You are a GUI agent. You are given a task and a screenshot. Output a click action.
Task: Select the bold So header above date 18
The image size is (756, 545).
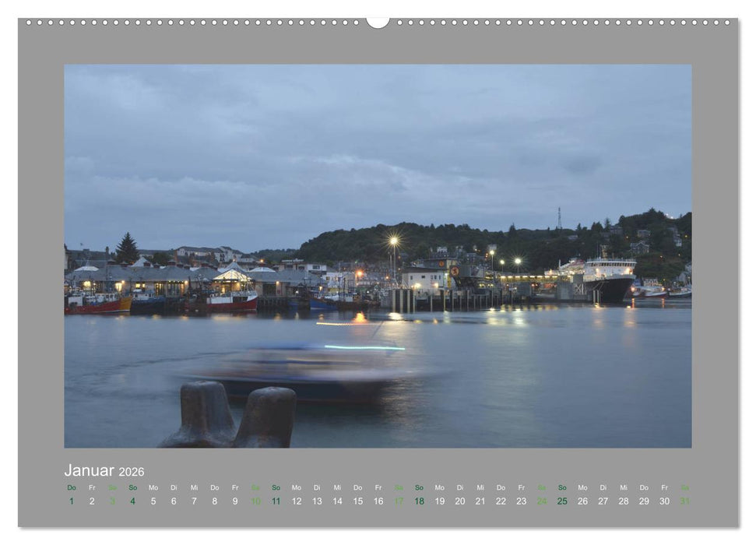417,487
